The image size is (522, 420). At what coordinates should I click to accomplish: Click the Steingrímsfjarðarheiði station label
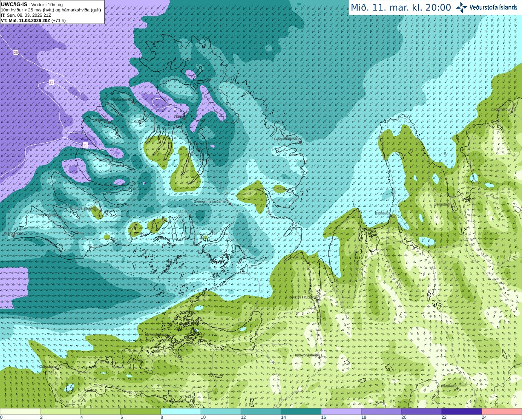coord(211,201)
